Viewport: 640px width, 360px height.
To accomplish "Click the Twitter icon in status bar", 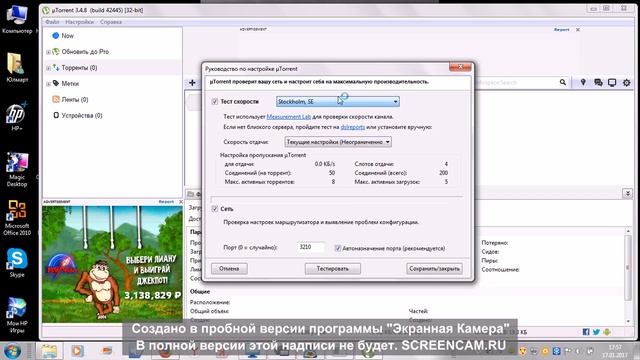I will click(x=596, y=332).
